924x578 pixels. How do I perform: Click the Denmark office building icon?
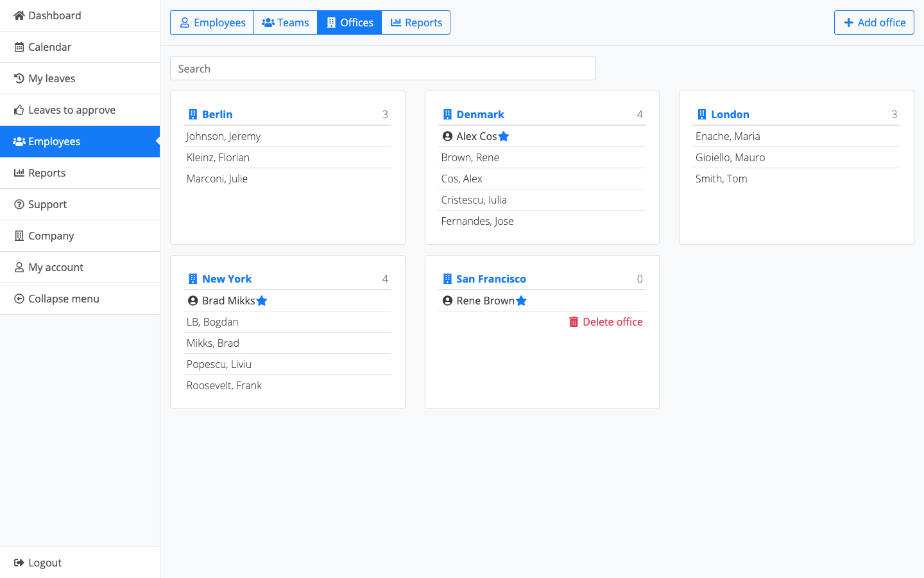coord(447,114)
